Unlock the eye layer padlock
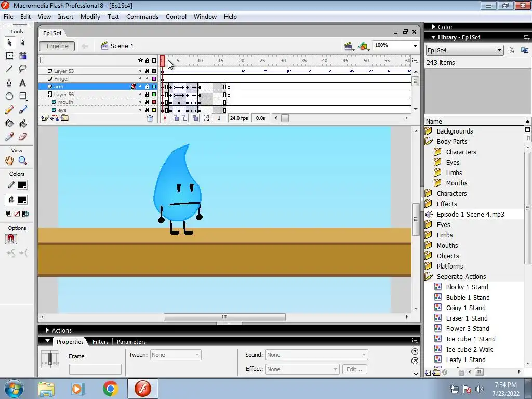The width and height of the screenshot is (532, 399). click(147, 110)
